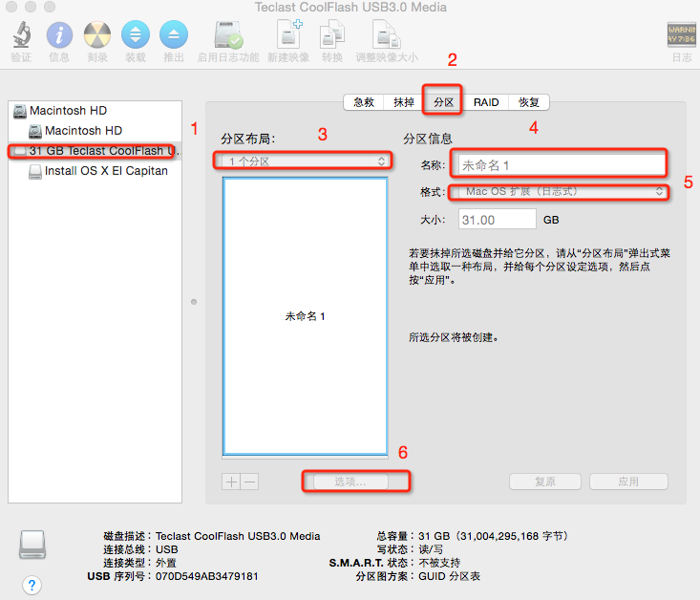Select the 未命名 1 partition block

coord(305,316)
